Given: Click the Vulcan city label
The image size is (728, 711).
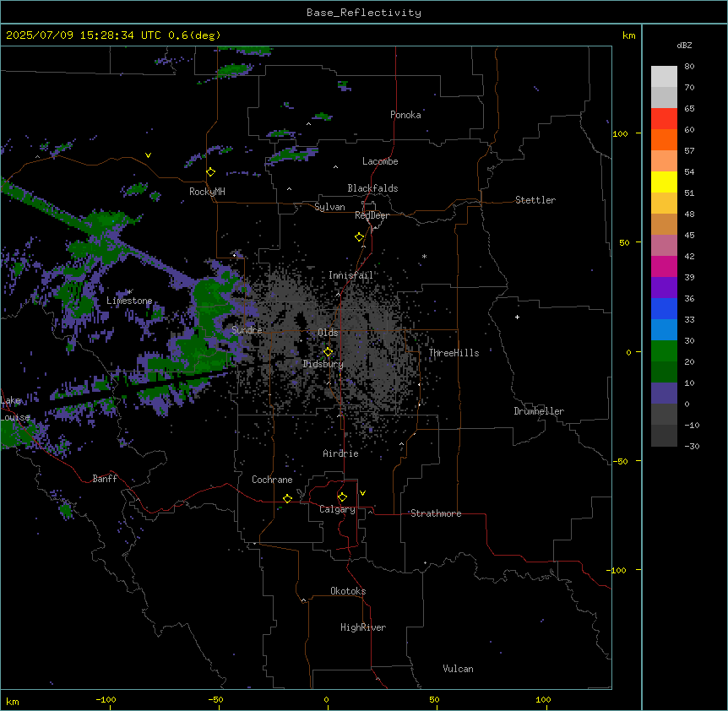Looking at the screenshot, I should (459, 669).
